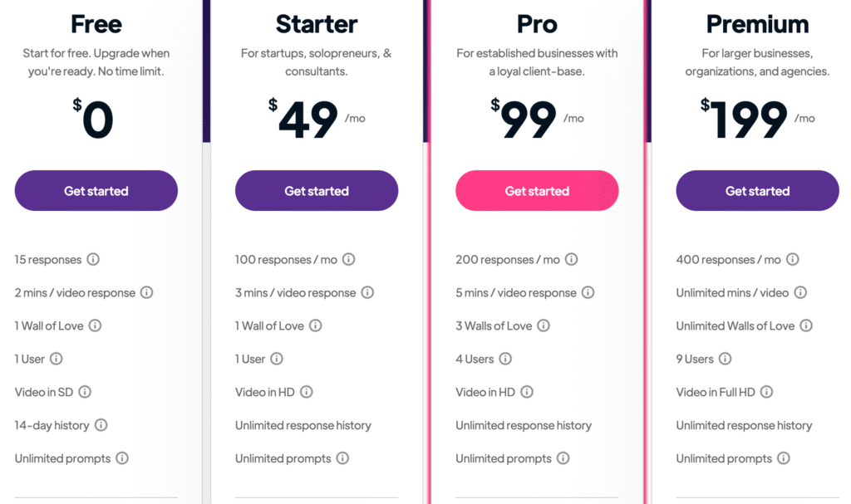Click info icon beside Unlimited mins / video
This screenshot has width=851, height=504.
click(x=800, y=292)
